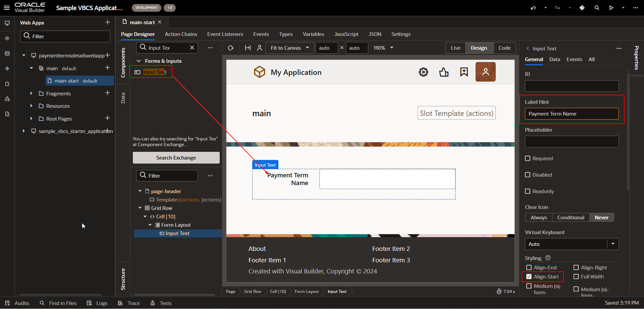Open the hamburger main menu
Image resolution: width=644 pixels, height=309 pixels.
click(7, 8)
